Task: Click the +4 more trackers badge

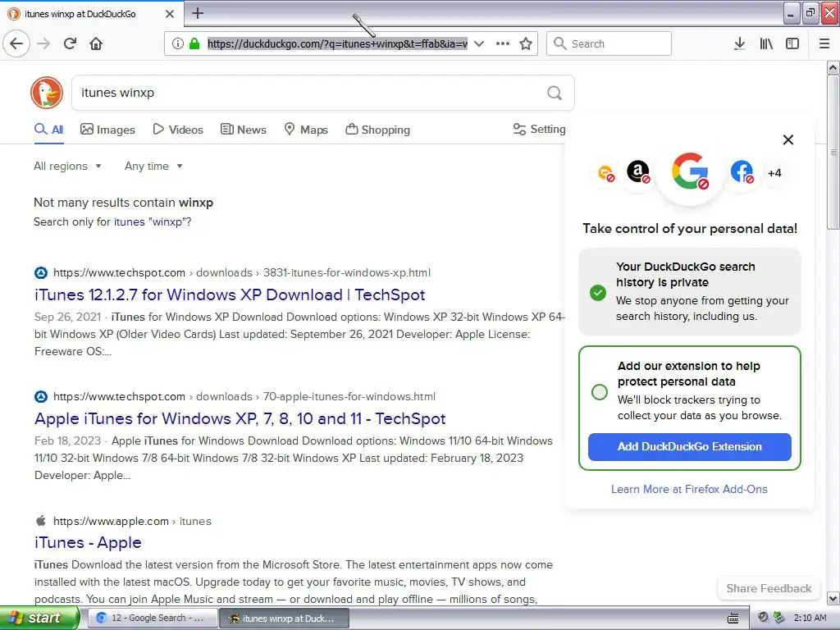Action: (774, 173)
